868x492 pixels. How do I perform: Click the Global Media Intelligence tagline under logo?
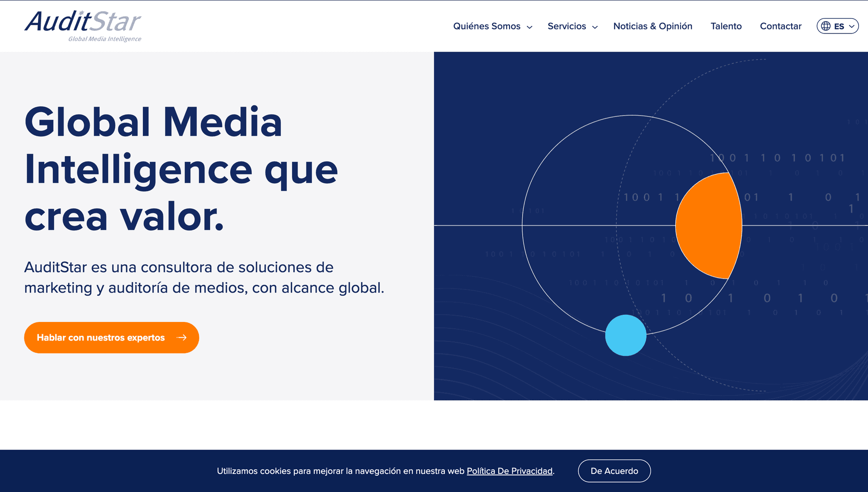coord(105,39)
